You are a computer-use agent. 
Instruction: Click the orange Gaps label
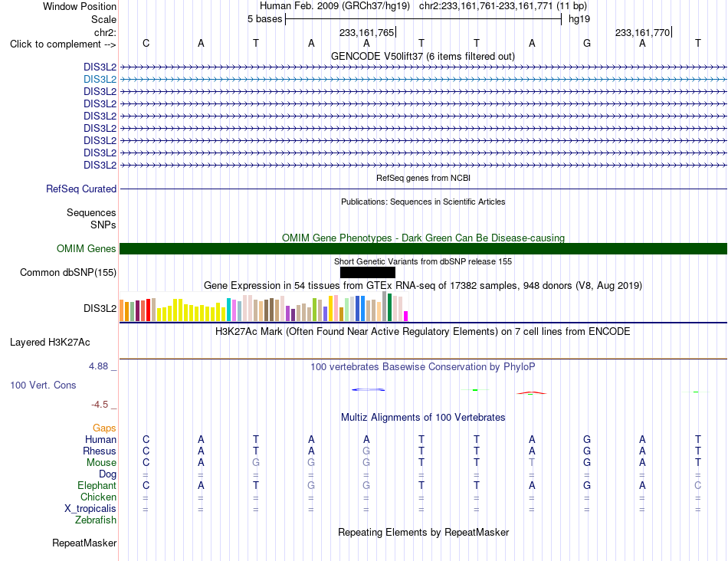104,428
